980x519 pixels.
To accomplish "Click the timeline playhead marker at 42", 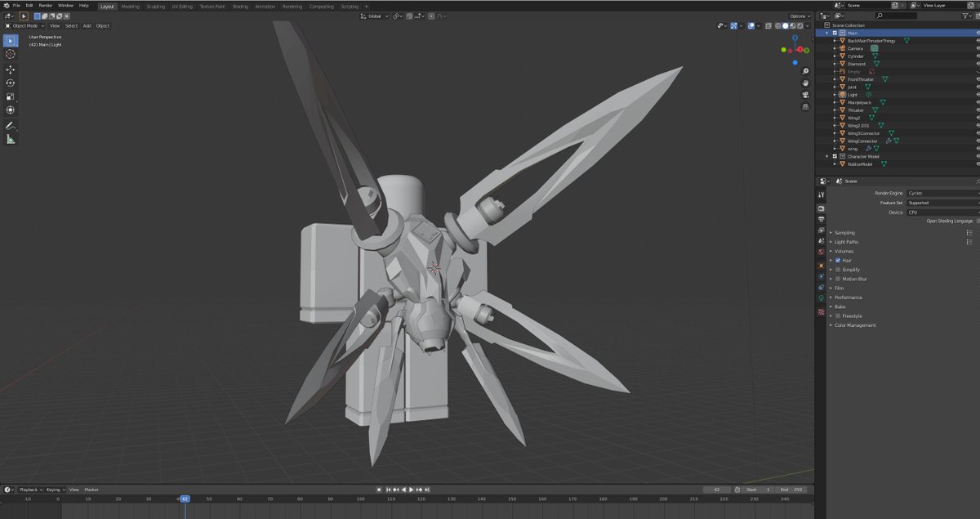I will 185,499.
